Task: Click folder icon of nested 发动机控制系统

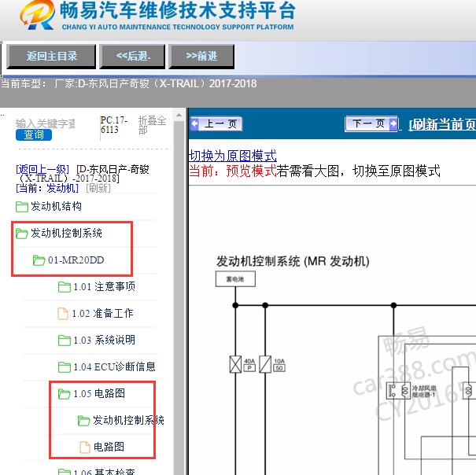Action: 83,421
